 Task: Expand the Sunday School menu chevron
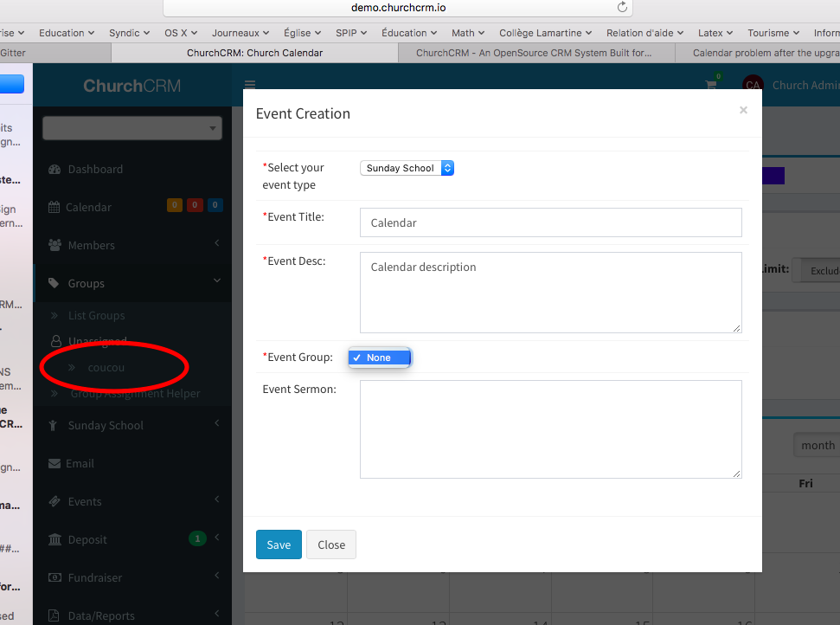tap(217, 423)
